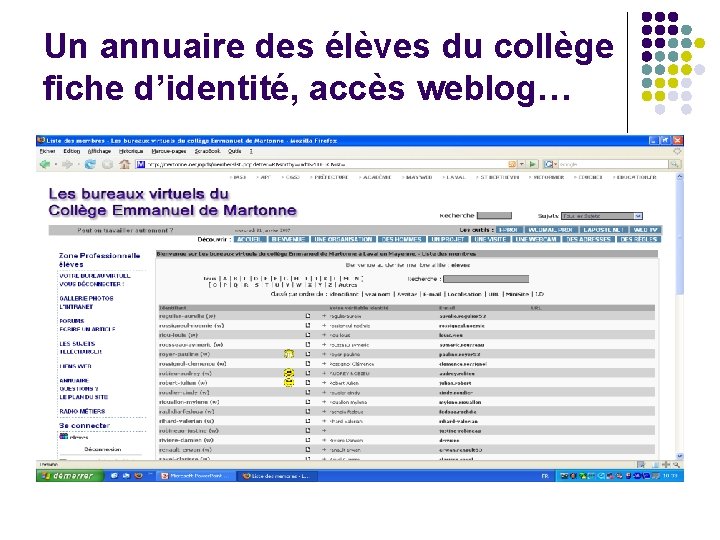Screen dimensions: 720x540
Task: Click the Firefox Back arrow button
Action: [x=45, y=164]
